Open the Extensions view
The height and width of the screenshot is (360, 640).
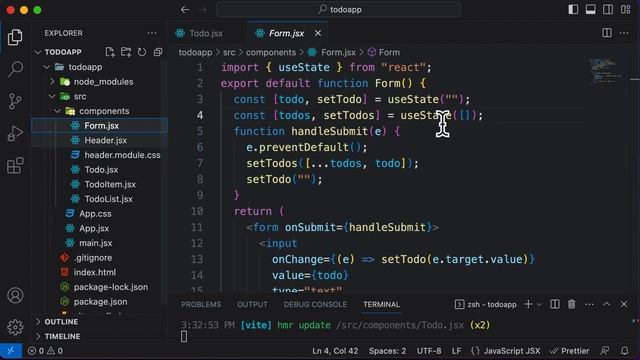[15, 165]
